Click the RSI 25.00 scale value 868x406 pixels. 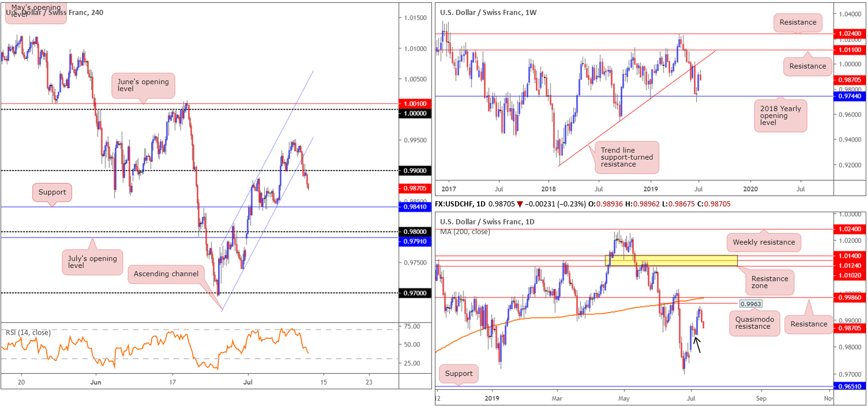pos(411,363)
